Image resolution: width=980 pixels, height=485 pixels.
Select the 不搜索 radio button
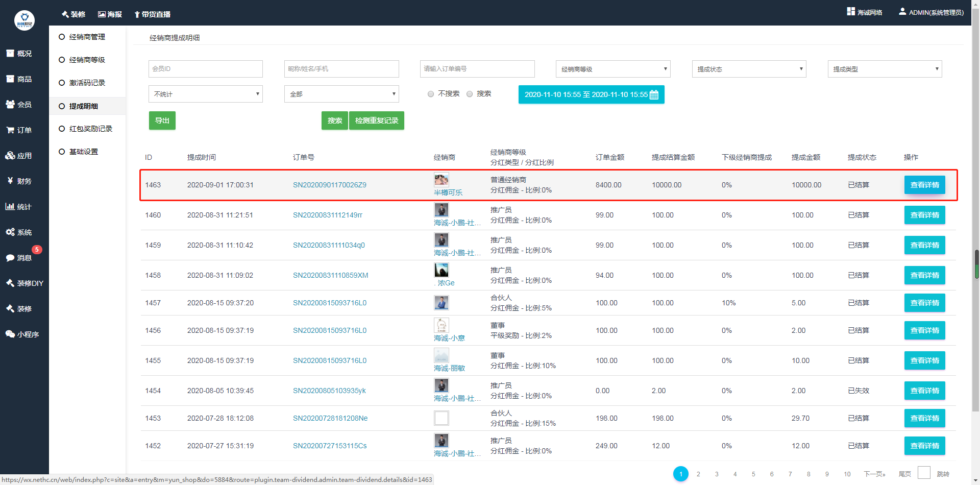[x=431, y=94]
